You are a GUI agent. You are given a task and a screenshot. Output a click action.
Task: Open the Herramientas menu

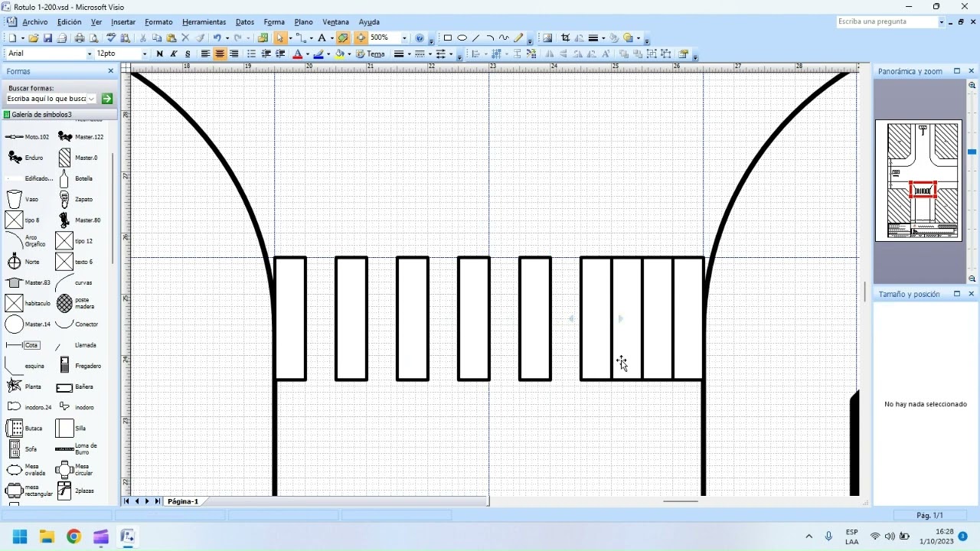(x=204, y=22)
